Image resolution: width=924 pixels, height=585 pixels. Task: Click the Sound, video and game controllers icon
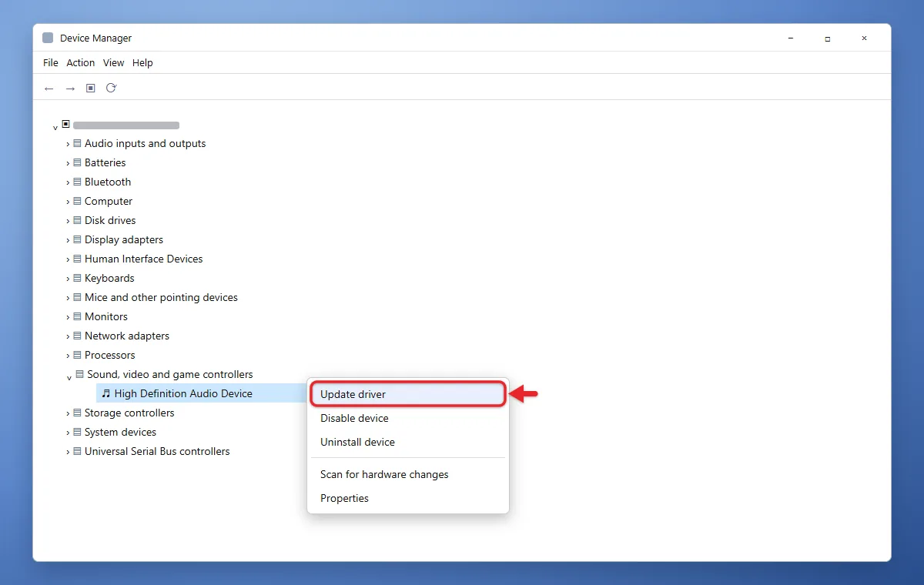[79, 374]
